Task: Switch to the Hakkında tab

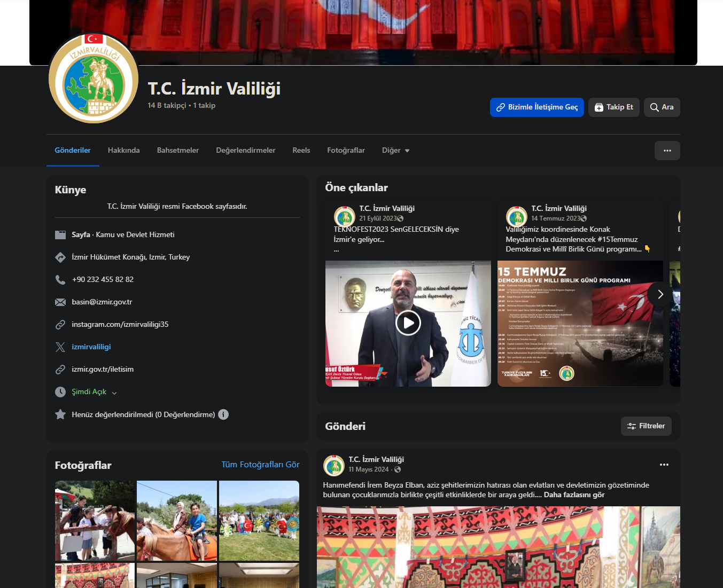Action: click(x=123, y=151)
